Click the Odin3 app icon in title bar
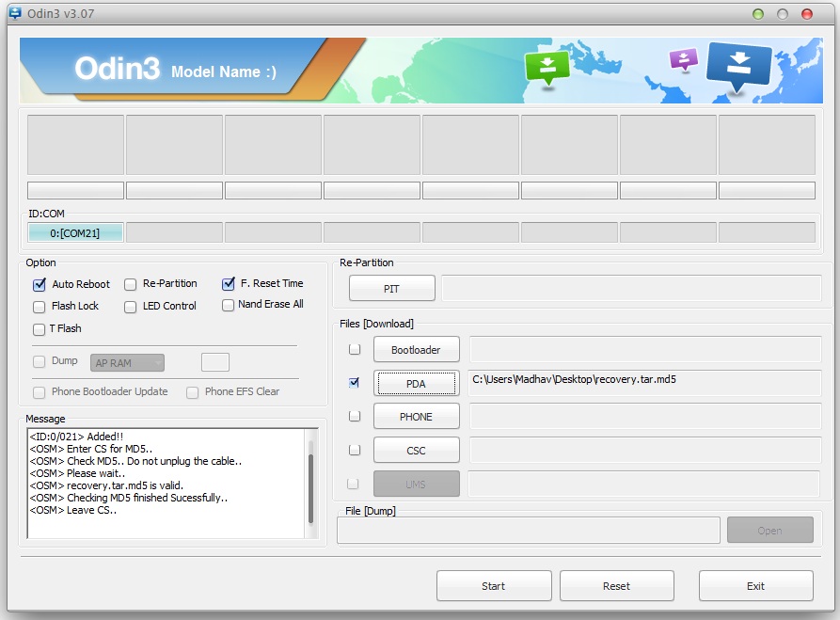The height and width of the screenshot is (620, 840). tap(14, 14)
